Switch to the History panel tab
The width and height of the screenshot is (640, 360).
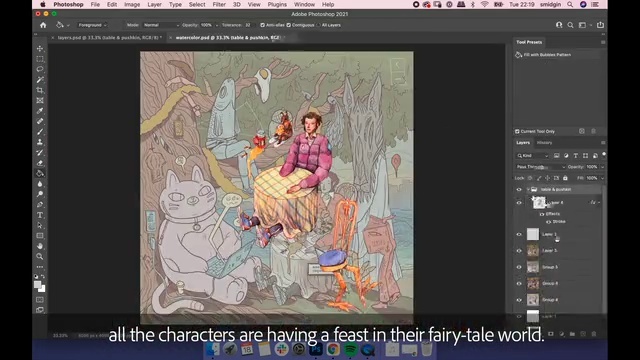click(x=544, y=142)
